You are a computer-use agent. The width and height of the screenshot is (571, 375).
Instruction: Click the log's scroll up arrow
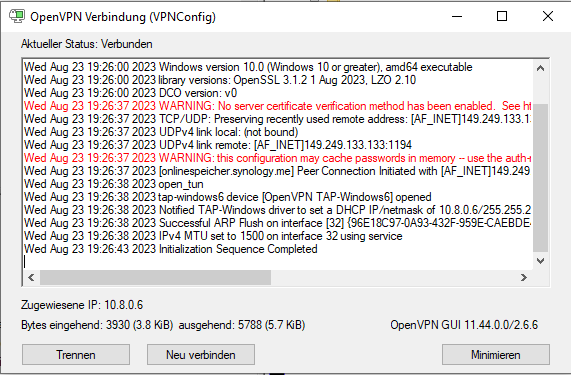pos(540,68)
